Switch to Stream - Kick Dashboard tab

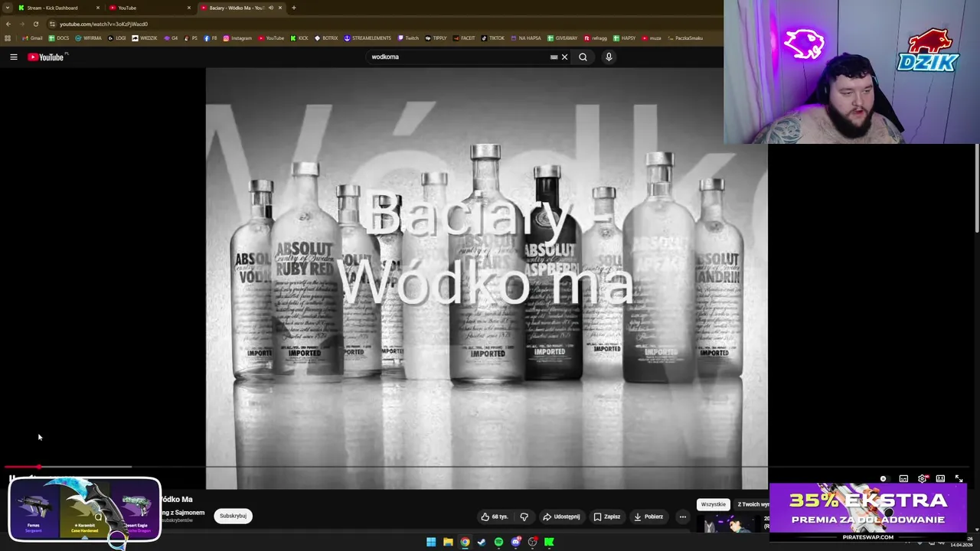(58, 8)
